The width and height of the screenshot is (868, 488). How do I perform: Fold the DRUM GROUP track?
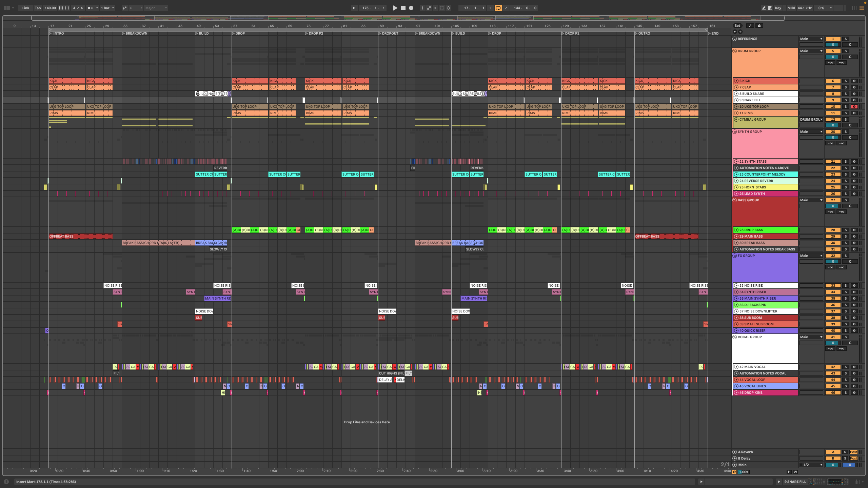(x=735, y=51)
